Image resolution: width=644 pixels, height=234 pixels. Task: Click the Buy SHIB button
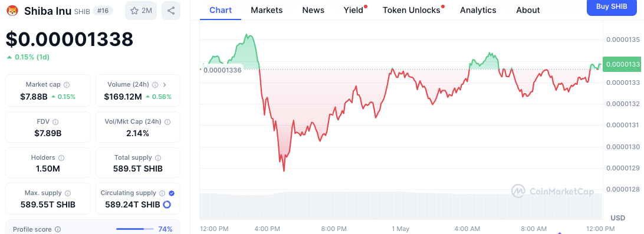tap(614, 7)
